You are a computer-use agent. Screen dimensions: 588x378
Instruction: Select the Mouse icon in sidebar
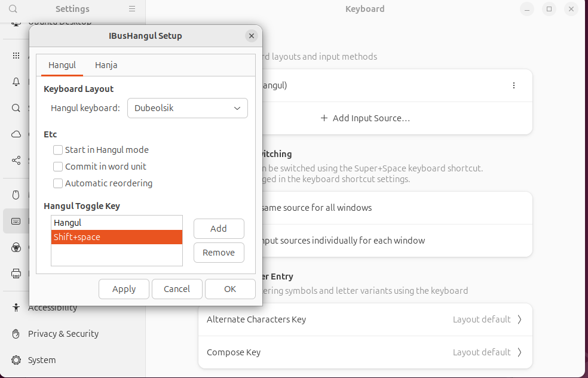pos(16,195)
